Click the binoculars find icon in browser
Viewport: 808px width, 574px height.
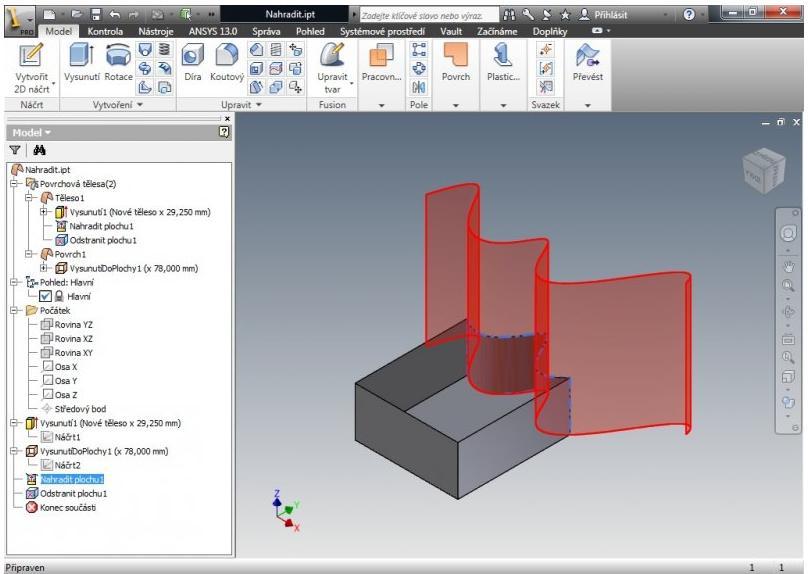(x=39, y=150)
